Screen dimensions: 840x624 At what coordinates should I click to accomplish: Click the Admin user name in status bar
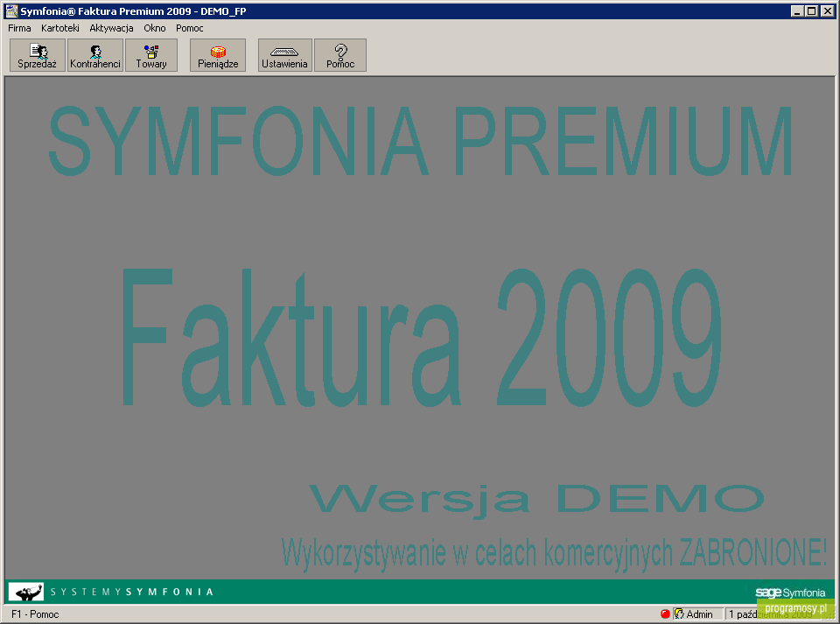point(700,614)
